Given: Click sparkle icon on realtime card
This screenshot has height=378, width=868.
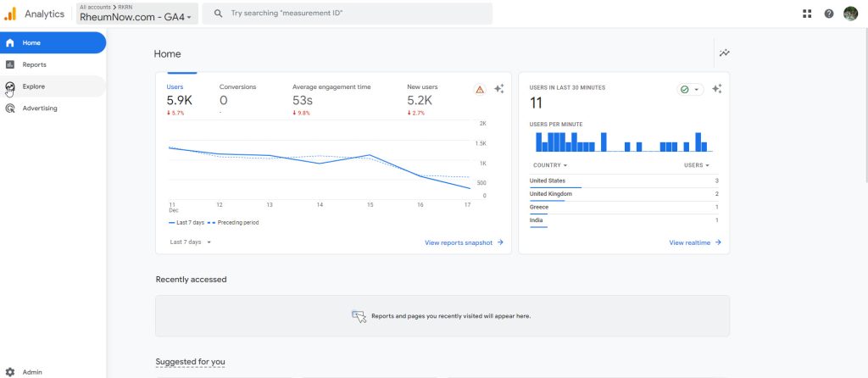Looking at the screenshot, I should coord(716,89).
